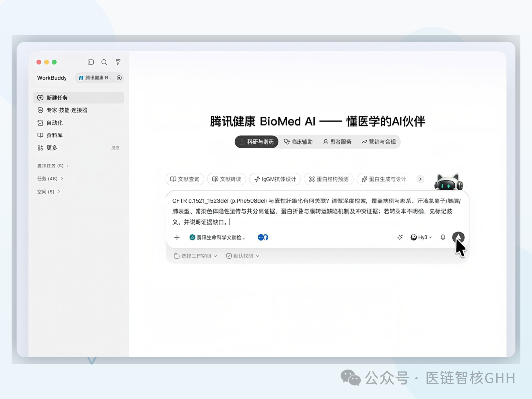The image size is (532, 399).
Task: Switch to the 营销与合规 tab
Action: [379, 142]
